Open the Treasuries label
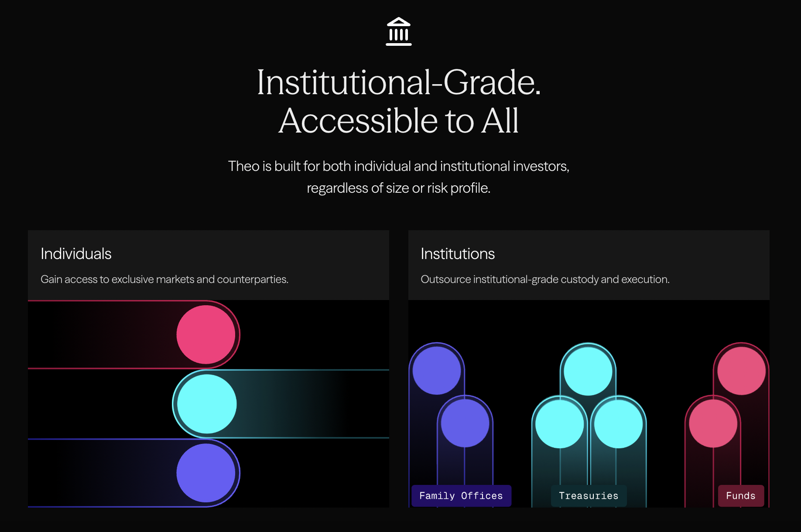Viewport: 801px width, 532px height. [589, 496]
